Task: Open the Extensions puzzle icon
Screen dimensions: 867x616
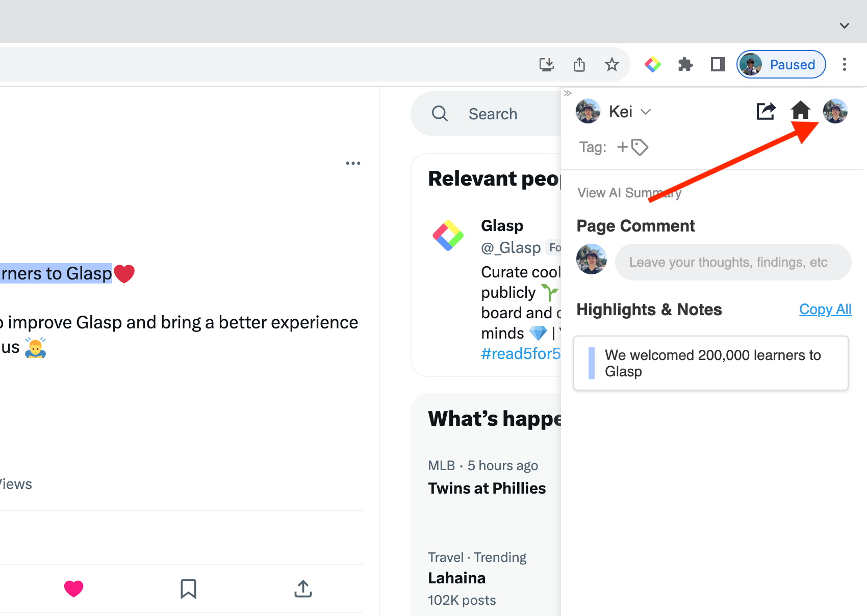Action: (x=685, y=65)
